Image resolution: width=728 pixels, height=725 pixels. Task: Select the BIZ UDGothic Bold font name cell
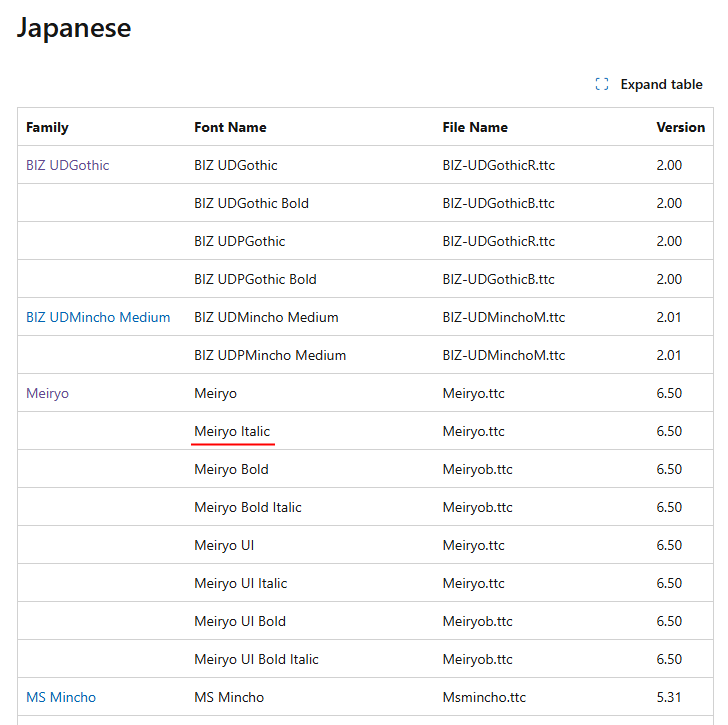[x=251, y=203]
